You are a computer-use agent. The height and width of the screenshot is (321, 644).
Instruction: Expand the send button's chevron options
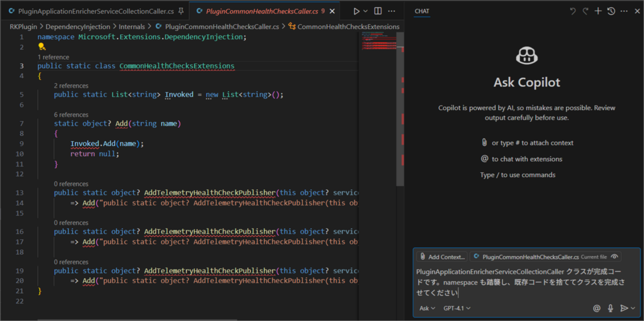pos(634,308)
